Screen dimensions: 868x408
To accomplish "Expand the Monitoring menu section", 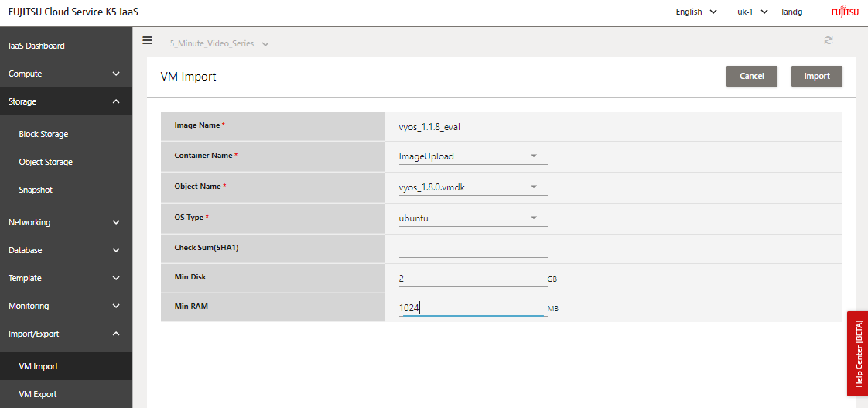I will coord(66,306).
